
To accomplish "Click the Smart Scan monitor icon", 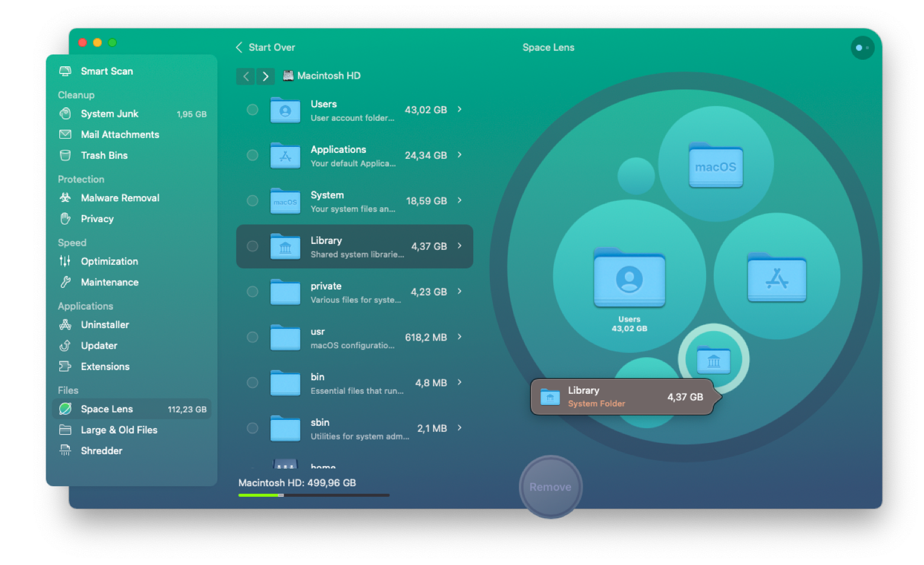I will 65,71.
